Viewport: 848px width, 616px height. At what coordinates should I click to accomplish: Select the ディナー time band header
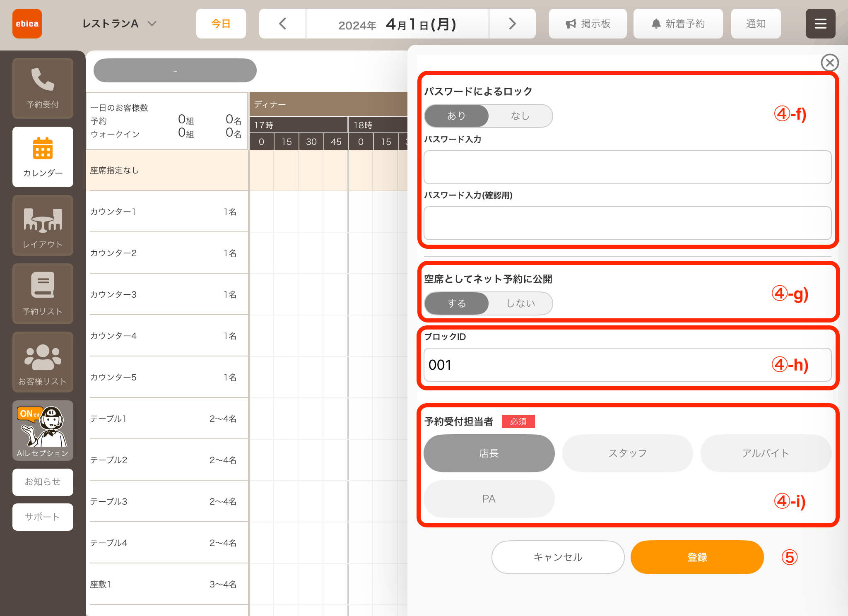point(328,104)
